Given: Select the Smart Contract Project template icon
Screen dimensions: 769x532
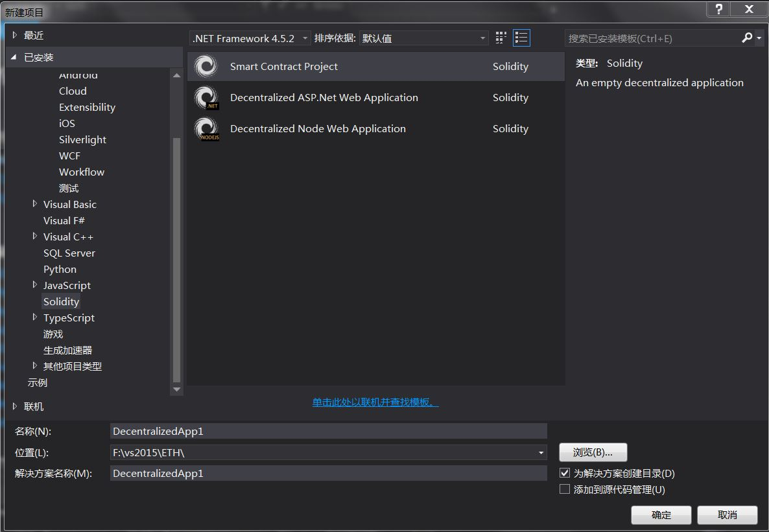Looking at the screenshot, I should tap(206, 66).
